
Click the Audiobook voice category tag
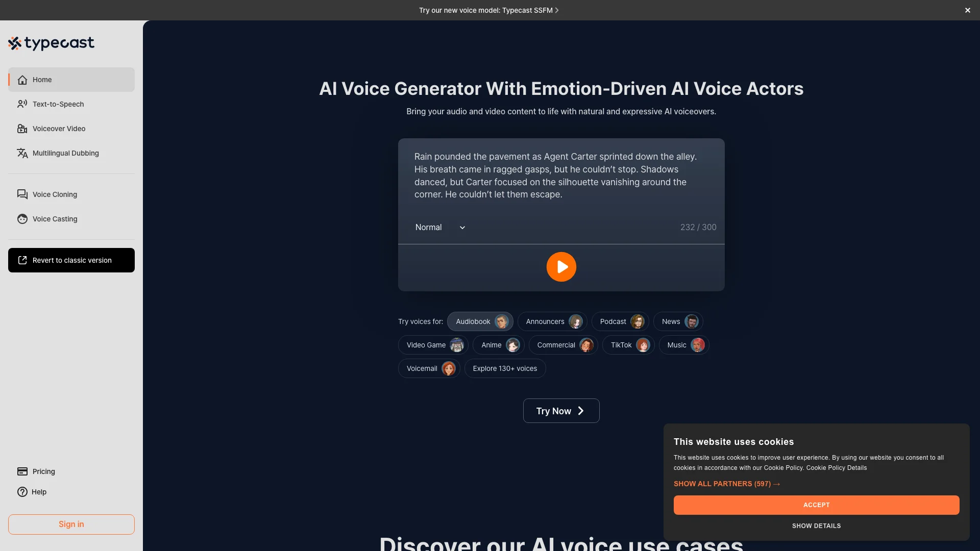[480, 321]
